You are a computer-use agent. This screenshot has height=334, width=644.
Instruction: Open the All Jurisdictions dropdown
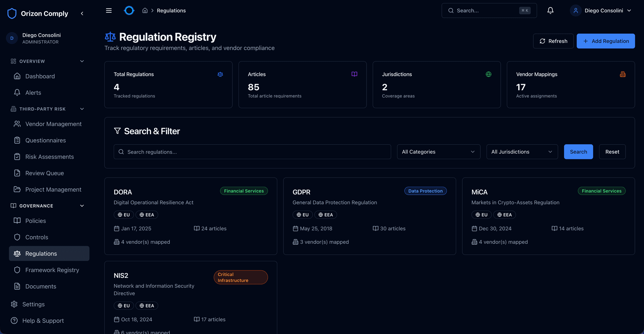(x=522, y=152)
